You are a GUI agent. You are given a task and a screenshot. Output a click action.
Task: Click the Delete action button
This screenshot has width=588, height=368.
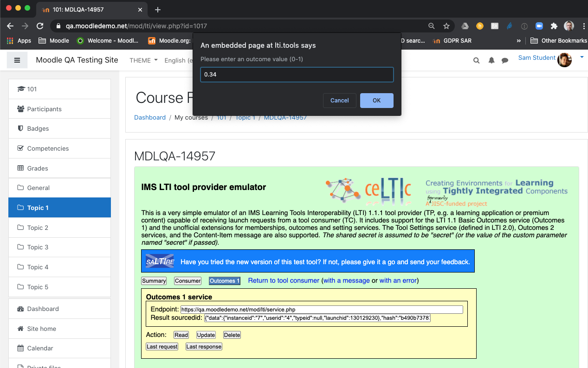pyautogui.click(x=232, y=335)
